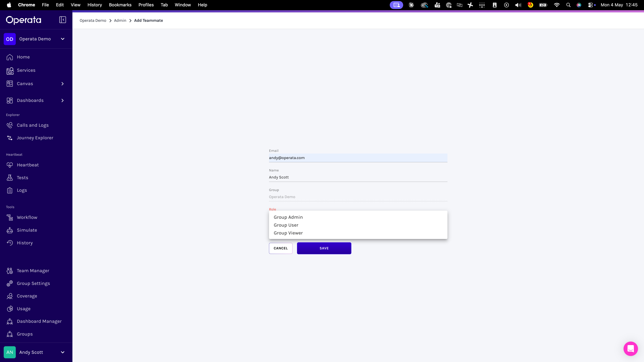Click the Canvas icon in sidebar
Image resolution: width=644 pixels, height=362 pixels.
pos(10,84)
